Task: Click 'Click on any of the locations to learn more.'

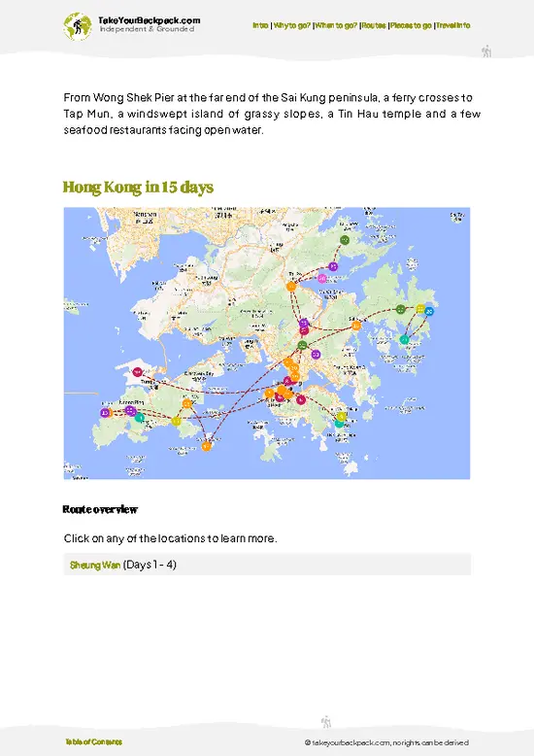Action: (x=170, y=538)
